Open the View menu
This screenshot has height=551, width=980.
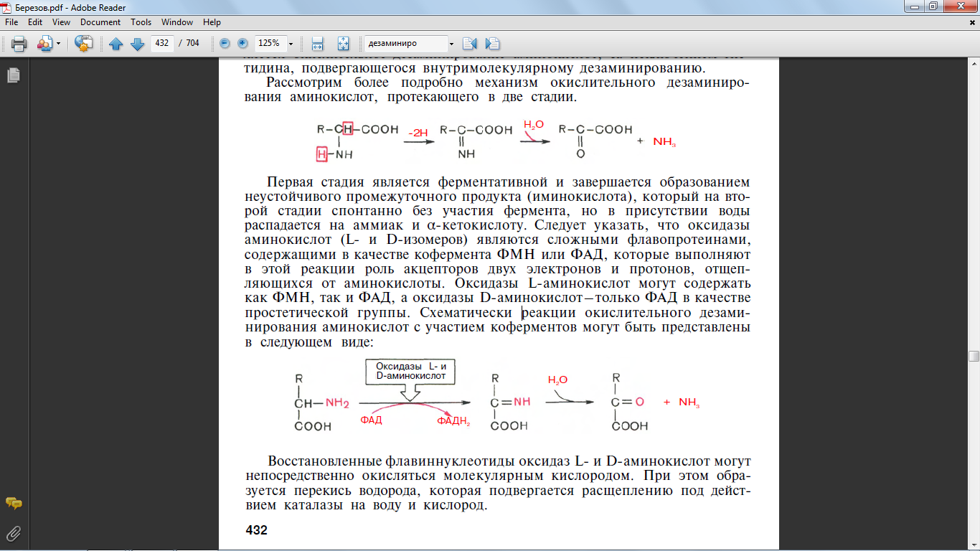(x=61, y=22)
